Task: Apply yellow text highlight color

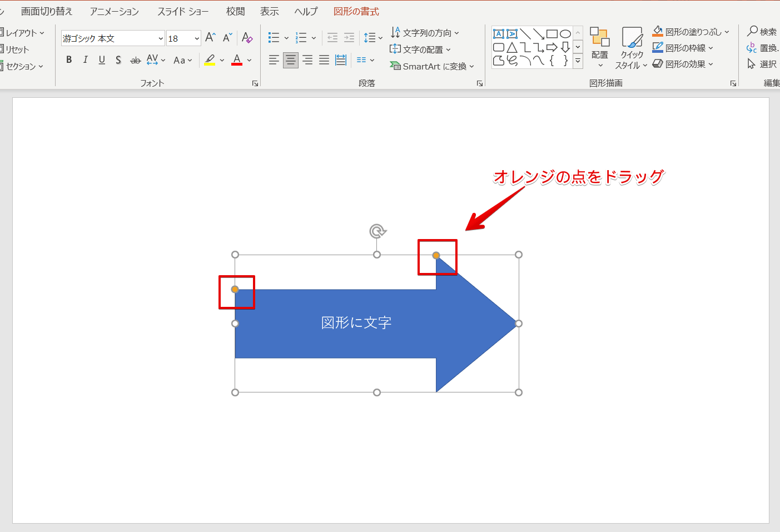Action: (210, 59)
